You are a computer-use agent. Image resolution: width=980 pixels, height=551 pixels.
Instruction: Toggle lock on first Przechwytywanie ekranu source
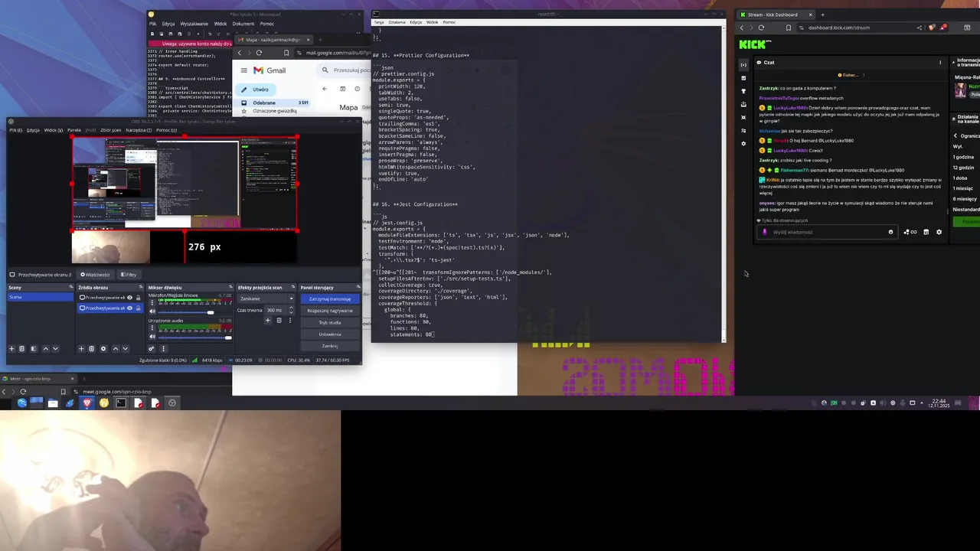pyautogui.click(x=138, y=297)
